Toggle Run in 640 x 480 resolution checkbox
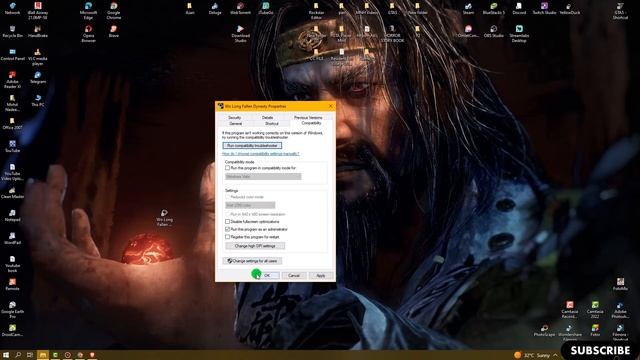The height and width of the screenshot is (360, 640). 227,214
